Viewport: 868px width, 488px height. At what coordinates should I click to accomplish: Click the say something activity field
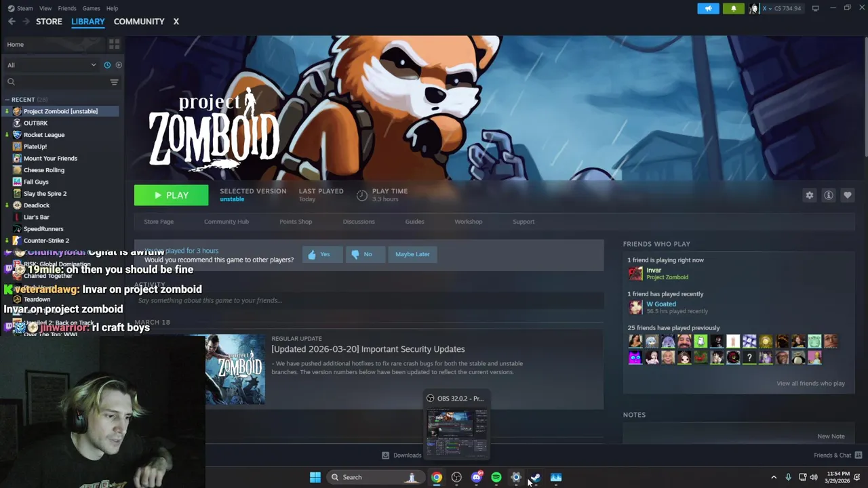pos(369,300)
